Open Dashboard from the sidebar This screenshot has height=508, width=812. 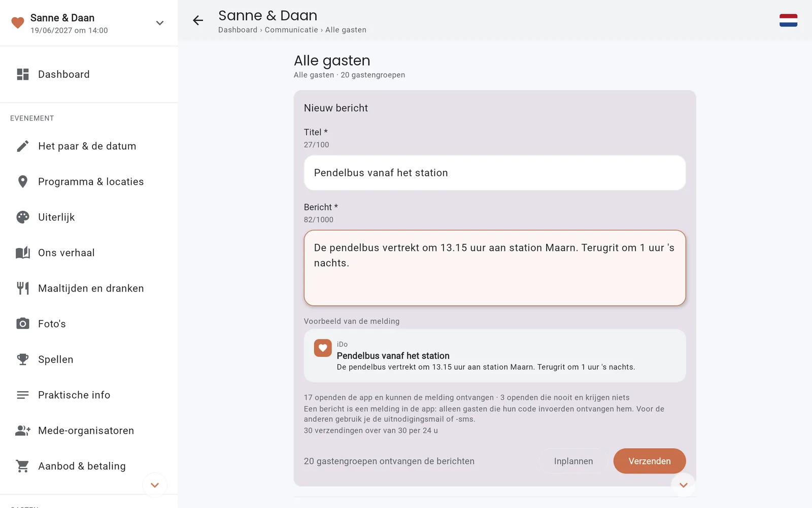89,74
